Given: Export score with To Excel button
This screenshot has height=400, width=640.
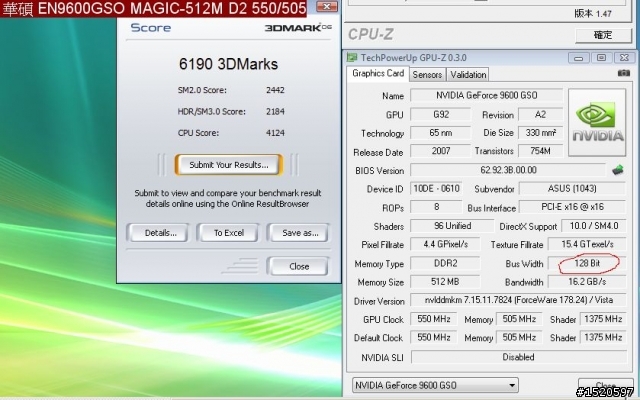Looking at the screenshot, I should coord(228,233).
